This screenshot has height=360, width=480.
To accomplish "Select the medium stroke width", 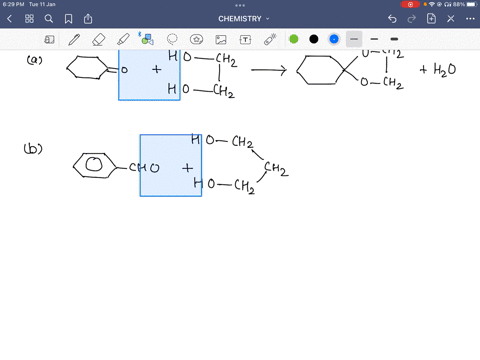I will [374, 39].
